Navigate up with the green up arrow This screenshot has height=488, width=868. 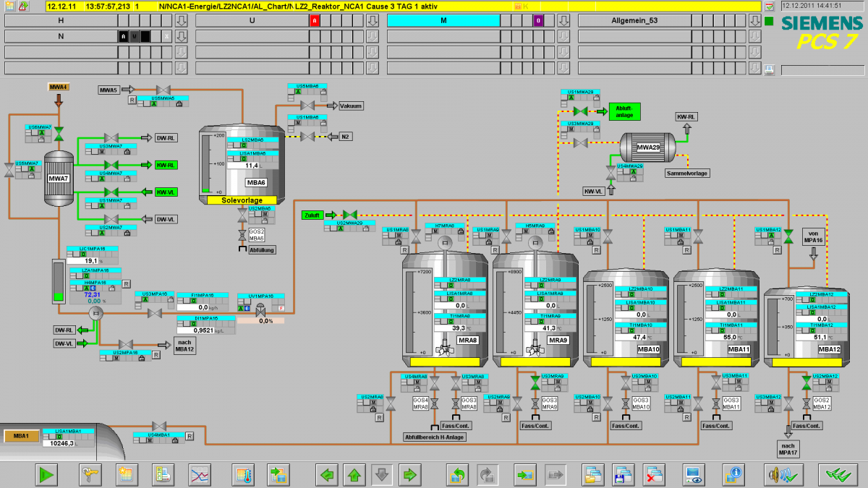354,475
